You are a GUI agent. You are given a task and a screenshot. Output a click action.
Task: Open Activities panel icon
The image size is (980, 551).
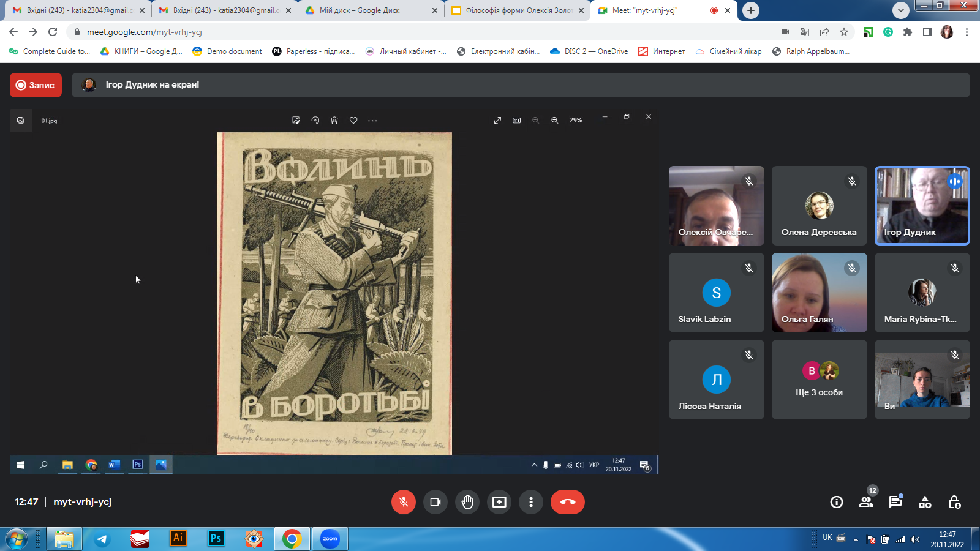pos(925,502)
